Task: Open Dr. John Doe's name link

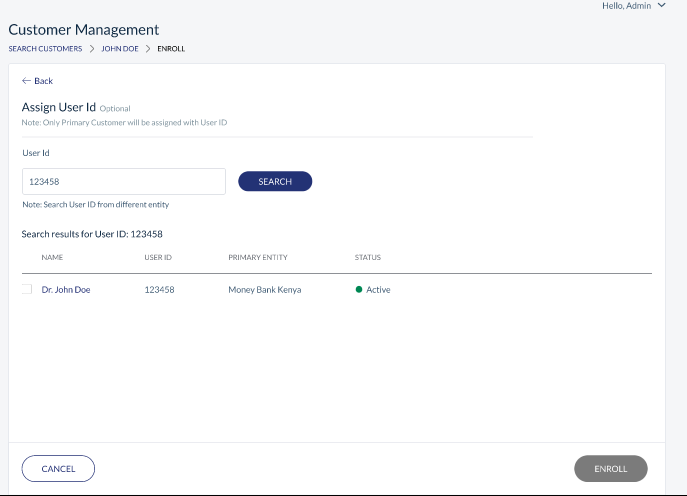Action: click(x=66, y=290)
